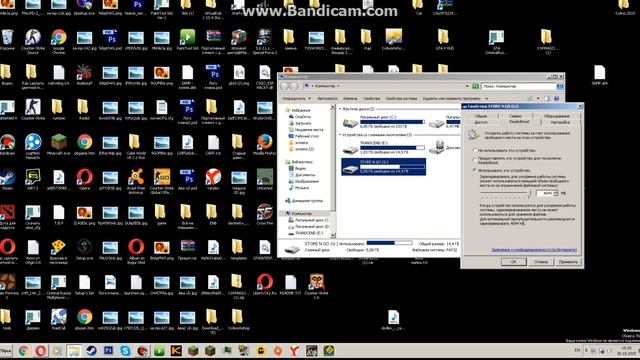The width and height of the screenshot is (640, 360).
Task: Select the RaidCall desktop shortcut
Action: [x=59, y=319]
